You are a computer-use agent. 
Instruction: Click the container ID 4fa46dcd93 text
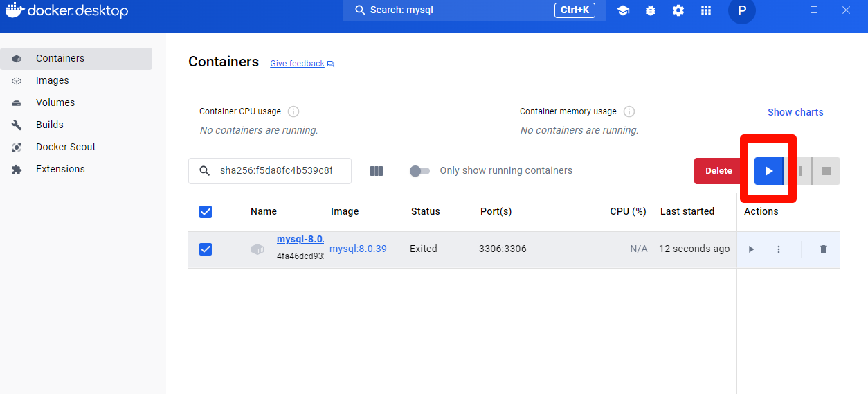coord(300,256)
